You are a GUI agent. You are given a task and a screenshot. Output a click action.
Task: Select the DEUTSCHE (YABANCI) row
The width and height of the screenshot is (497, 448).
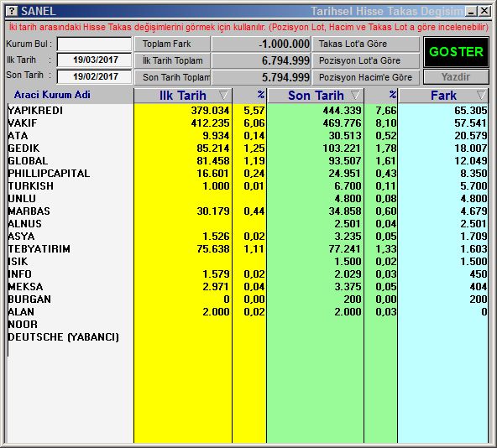tap(248, 336)
